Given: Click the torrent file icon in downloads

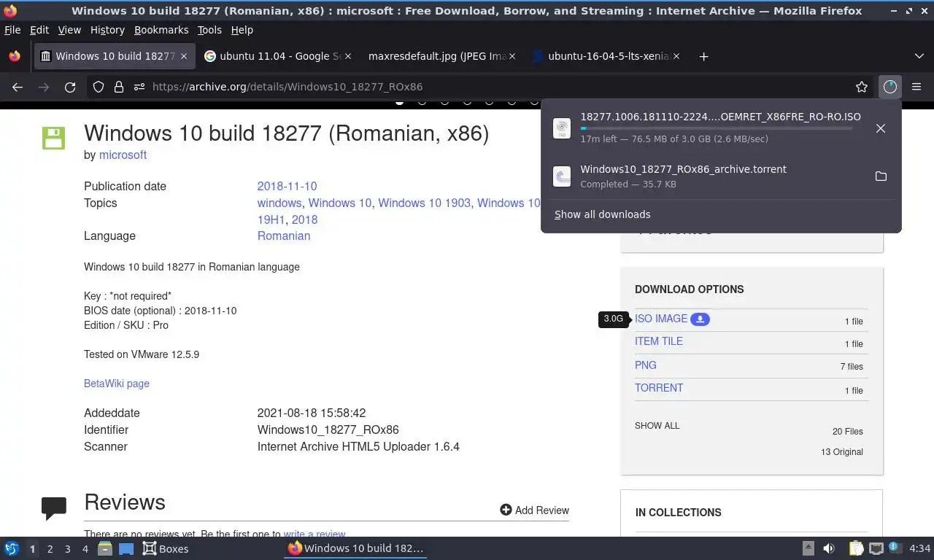Looking at the screenshot, I should point(562,176).
